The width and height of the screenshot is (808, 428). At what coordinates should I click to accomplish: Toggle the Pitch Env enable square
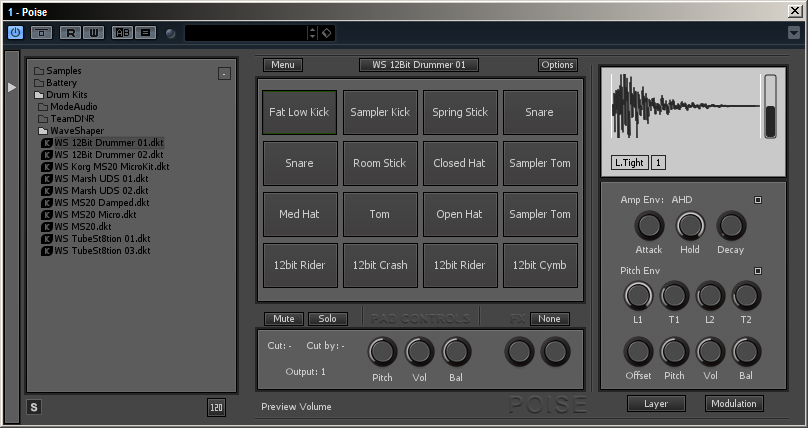click(758, 271)
